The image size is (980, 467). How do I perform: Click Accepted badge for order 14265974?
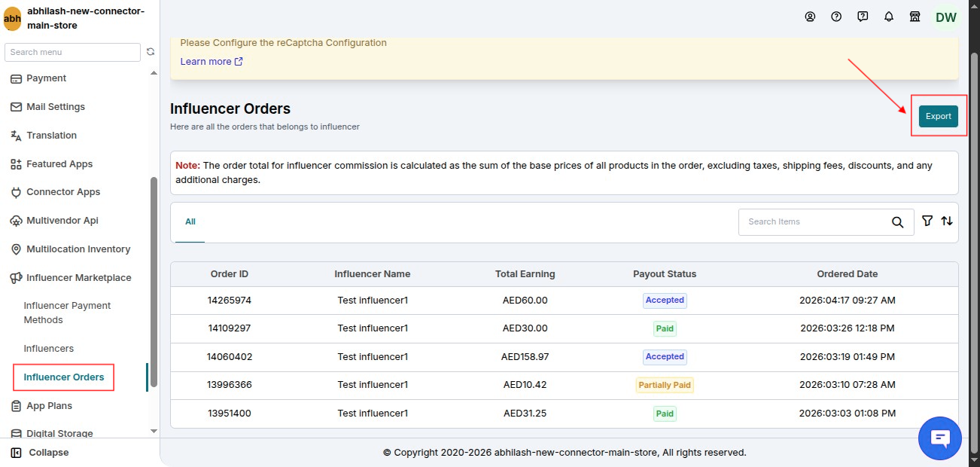click(665, 301)
